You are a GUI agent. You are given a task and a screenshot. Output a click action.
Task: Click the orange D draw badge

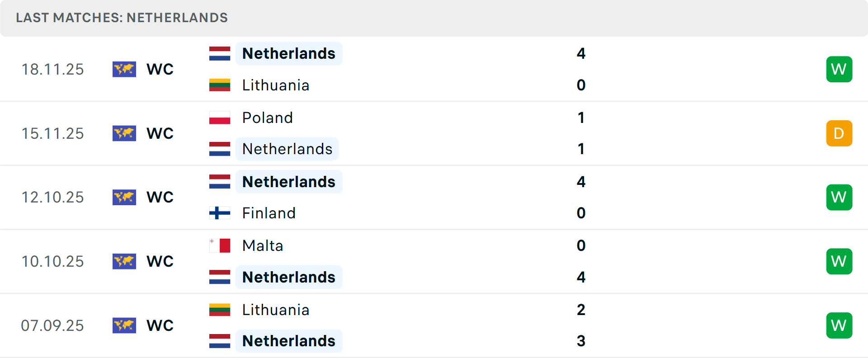(x=839, y=133)
